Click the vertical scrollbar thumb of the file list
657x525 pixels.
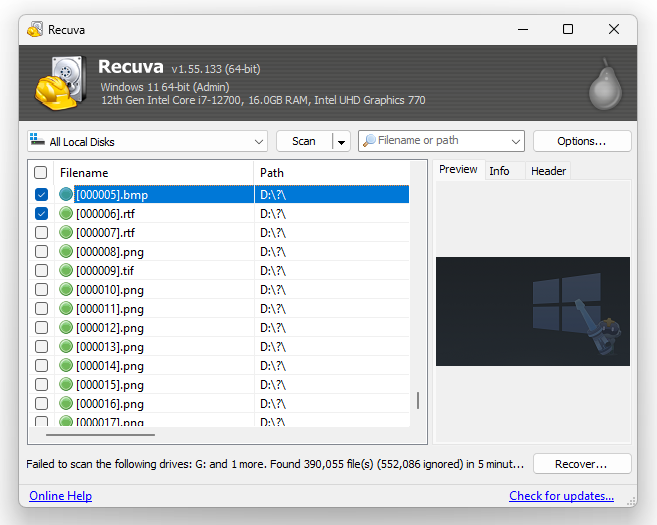pos(418,401)
